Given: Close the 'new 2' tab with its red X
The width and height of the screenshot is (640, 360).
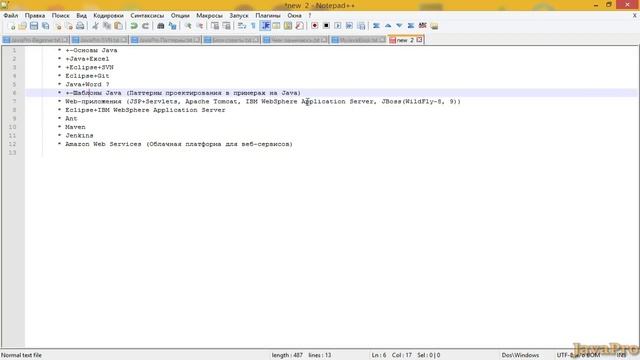Looking at the screenshot, I should pos(419,40).
